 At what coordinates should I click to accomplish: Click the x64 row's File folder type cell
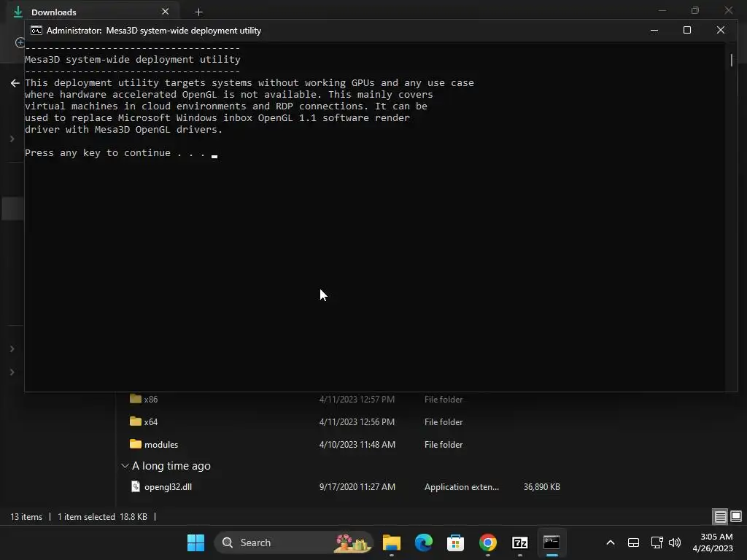point(443,422)
